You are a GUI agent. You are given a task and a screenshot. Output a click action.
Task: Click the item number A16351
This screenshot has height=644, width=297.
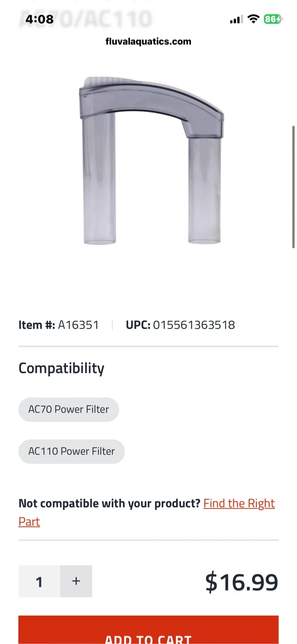(78, 325)
